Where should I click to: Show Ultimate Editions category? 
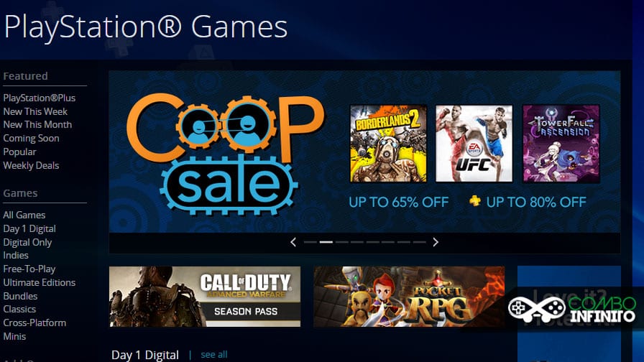pos(40,282)
